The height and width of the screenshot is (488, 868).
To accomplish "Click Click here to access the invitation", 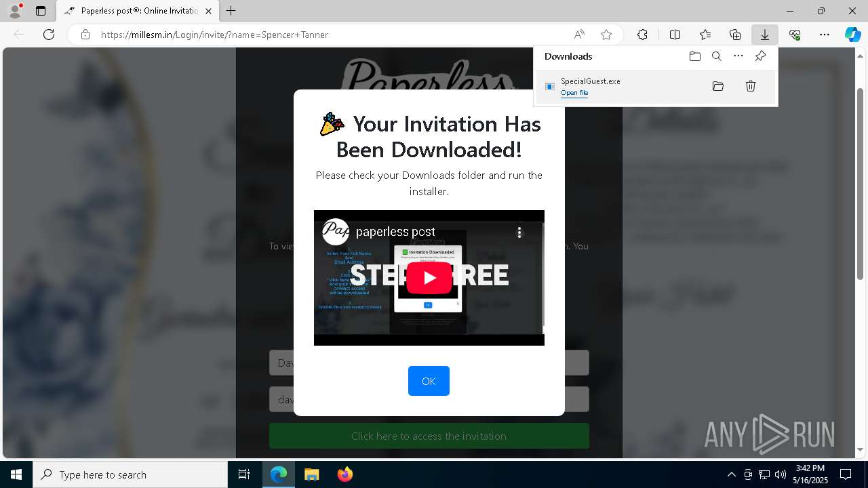I will tap(429, 436).
